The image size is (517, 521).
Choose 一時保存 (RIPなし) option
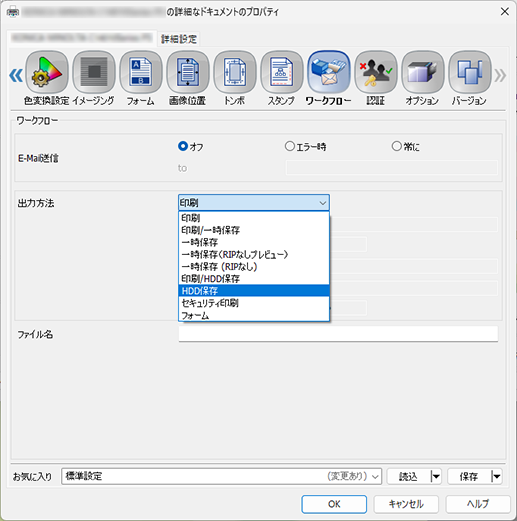pos(254,267)
